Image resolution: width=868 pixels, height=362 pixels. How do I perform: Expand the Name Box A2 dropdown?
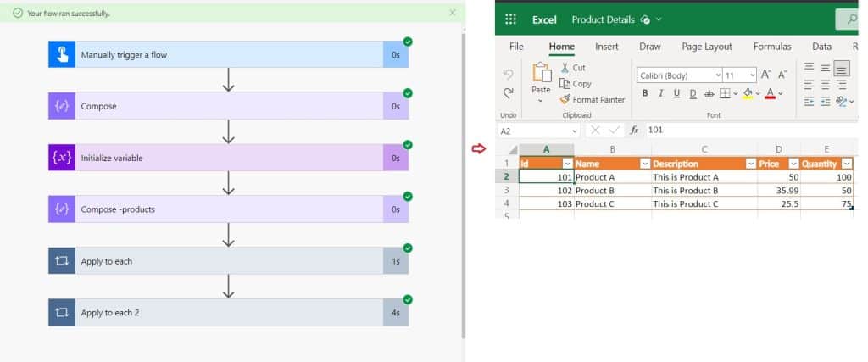[x=574, y=131]
